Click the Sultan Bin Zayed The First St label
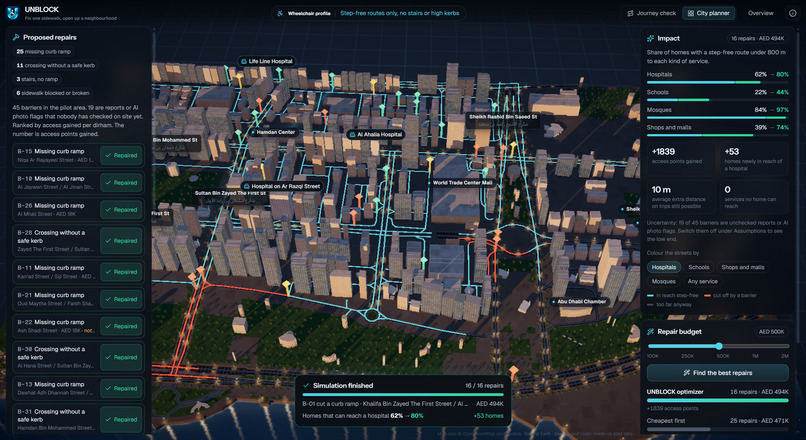 [230, 193]
